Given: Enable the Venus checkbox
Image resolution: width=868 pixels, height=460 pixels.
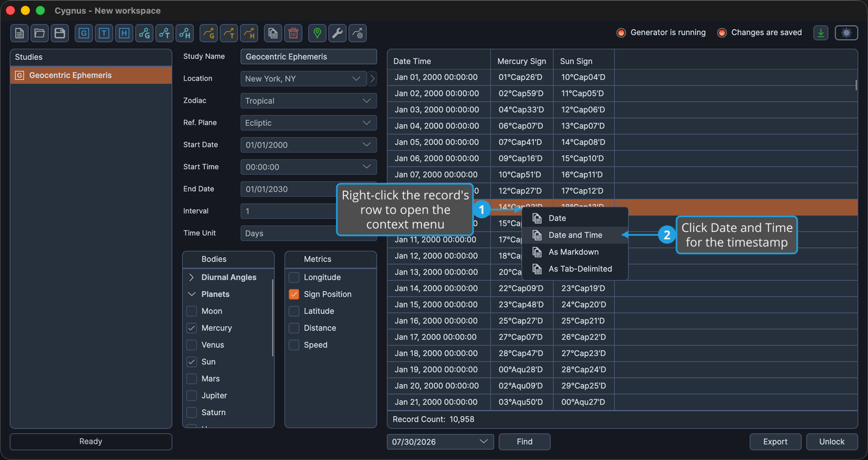Looking at the screenshot, I should [x=192, y=345].
